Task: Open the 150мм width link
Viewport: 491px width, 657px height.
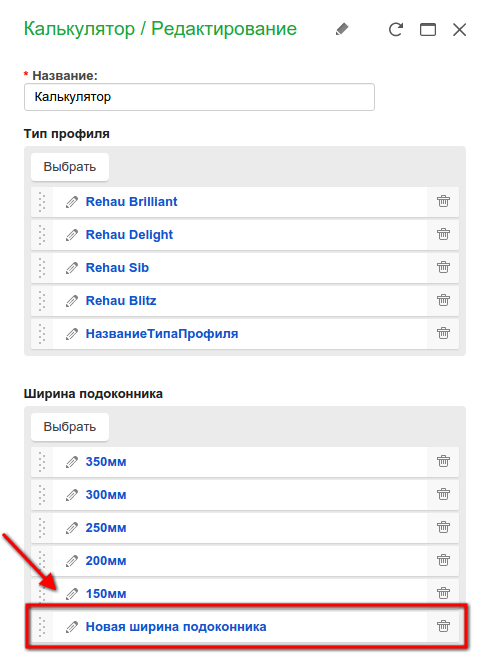Action: click(x=106, y=594)
